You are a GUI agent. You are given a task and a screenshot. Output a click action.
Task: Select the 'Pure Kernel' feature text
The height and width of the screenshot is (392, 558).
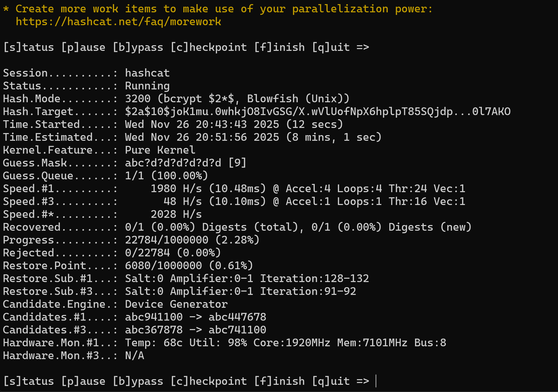(160, 150)
